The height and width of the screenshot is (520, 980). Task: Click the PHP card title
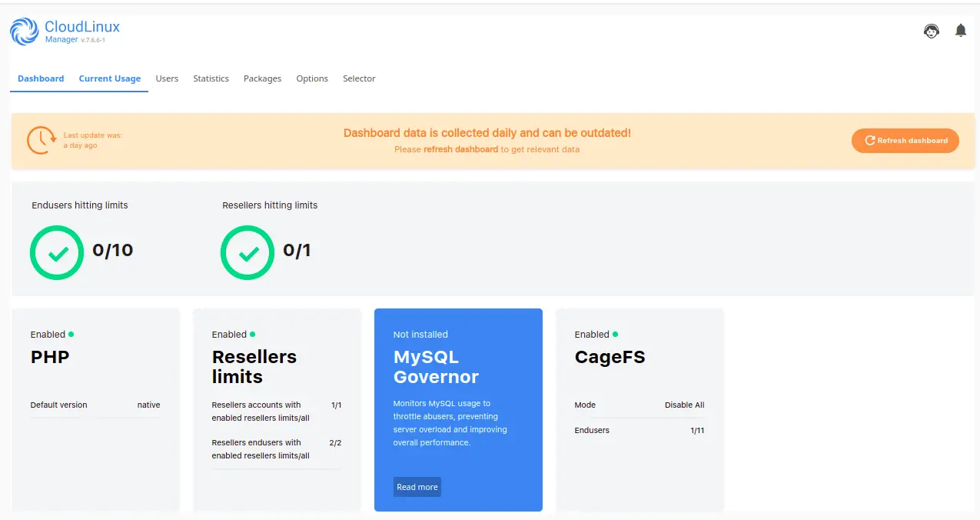coord(50,357)
